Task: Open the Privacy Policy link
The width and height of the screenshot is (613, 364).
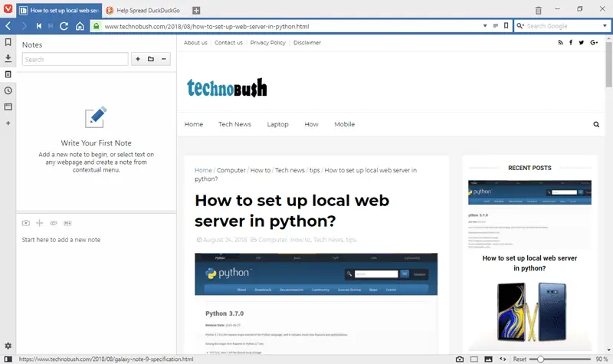Action: (x=267, y=43)
